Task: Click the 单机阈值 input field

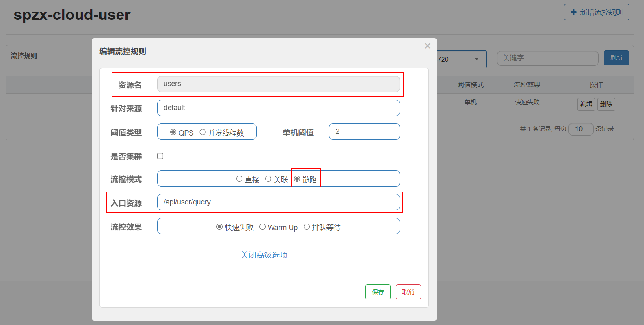Action: tap(364, 131)
